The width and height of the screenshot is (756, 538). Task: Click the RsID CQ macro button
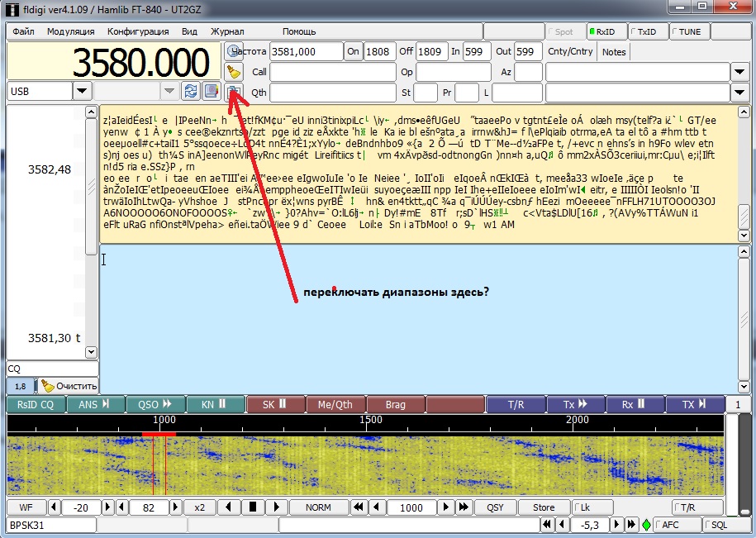(36, 404)
